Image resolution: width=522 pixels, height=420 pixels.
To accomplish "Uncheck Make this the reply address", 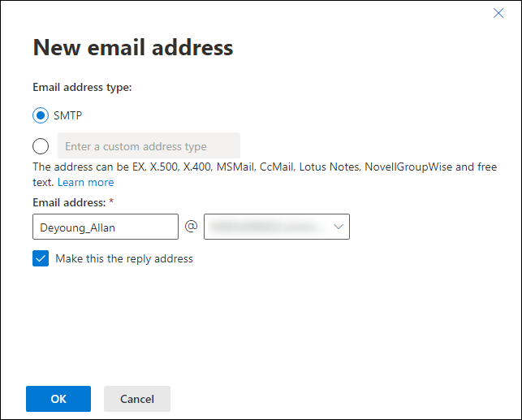I will point(41,258).
